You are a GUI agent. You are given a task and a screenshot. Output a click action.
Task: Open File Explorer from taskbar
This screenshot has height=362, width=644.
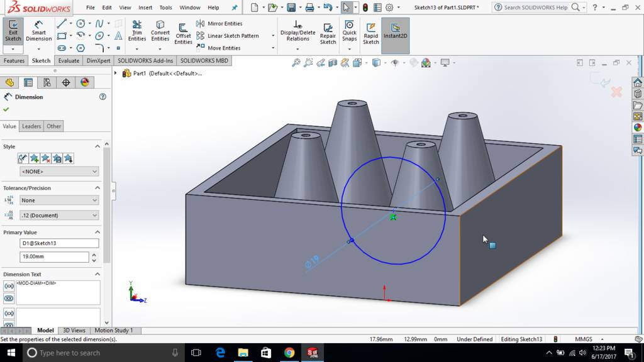(x=243, y=353)
